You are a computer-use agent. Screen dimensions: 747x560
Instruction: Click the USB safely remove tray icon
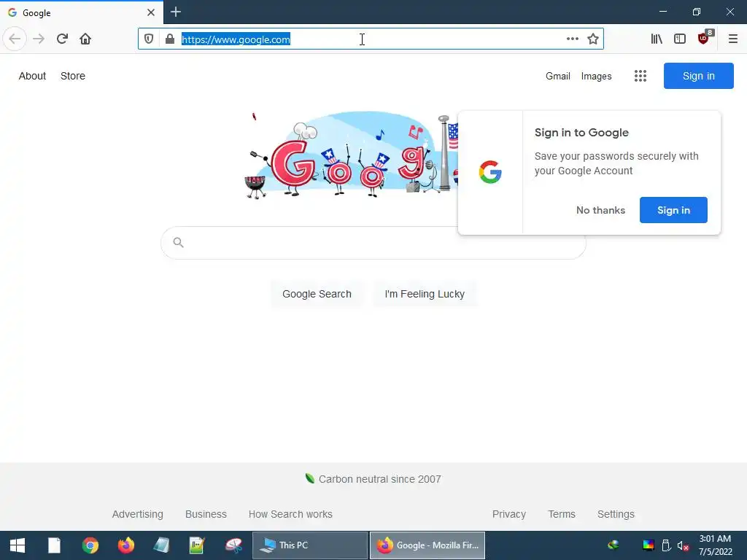tap(666, 545)
